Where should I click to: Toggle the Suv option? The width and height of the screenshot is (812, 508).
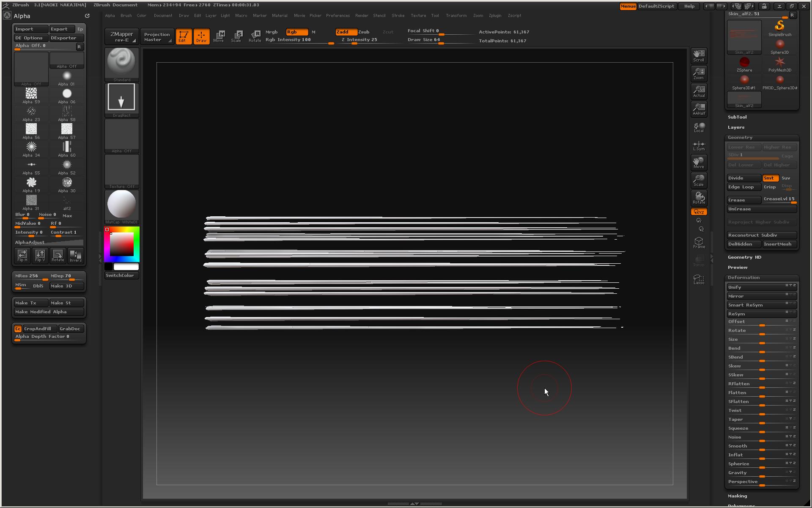coord(786,178)
